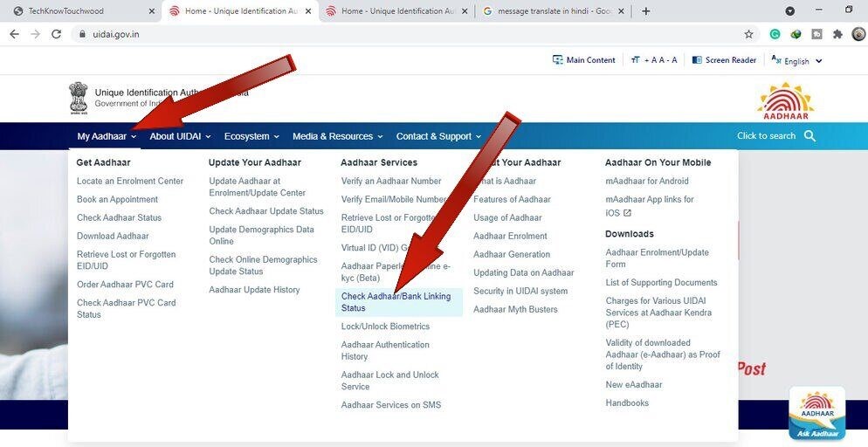Open Usage of Aadhaar
The height and width of the screenshot is (447, 868).
(507, 217)
